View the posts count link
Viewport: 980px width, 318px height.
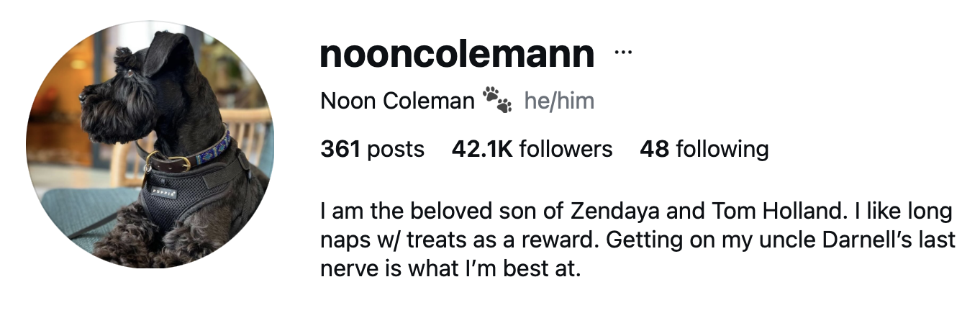tap(372, 149)
